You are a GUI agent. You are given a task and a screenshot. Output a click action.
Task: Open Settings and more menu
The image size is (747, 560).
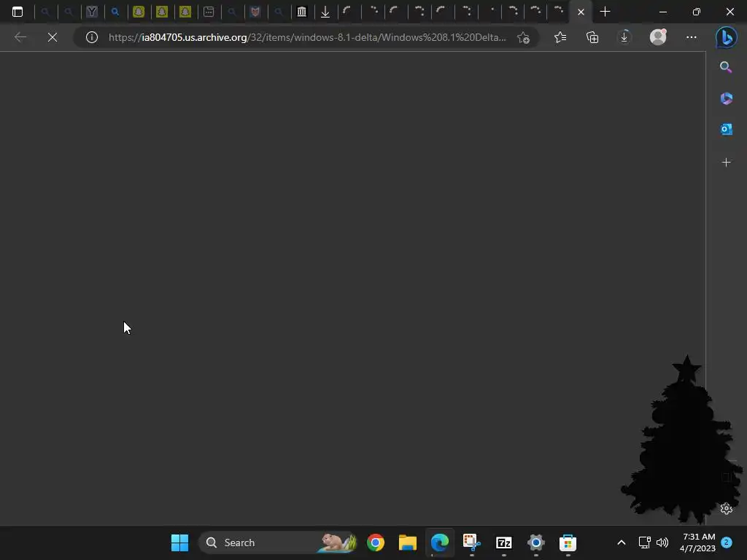(x=692, y=37)
